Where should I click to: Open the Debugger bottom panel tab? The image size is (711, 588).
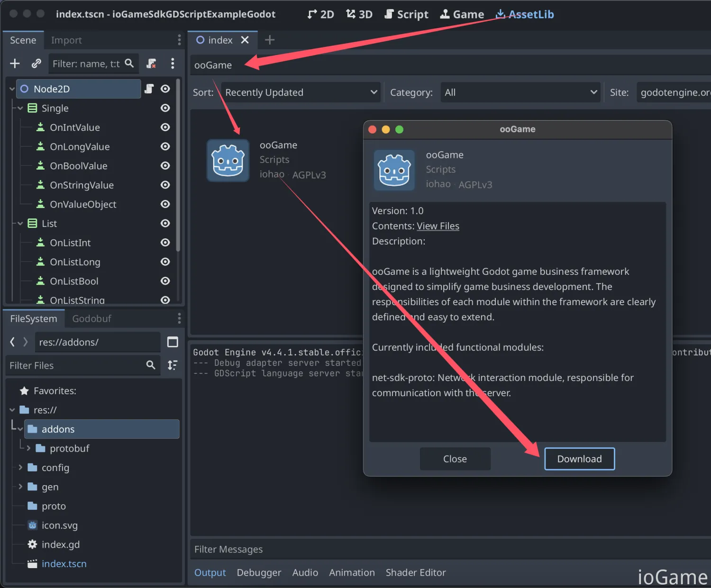[259, 572]
